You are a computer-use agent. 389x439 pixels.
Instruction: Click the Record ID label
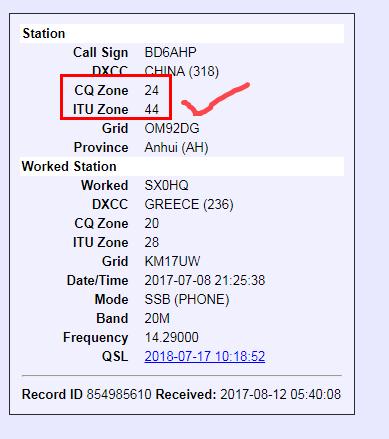(52, 394)
